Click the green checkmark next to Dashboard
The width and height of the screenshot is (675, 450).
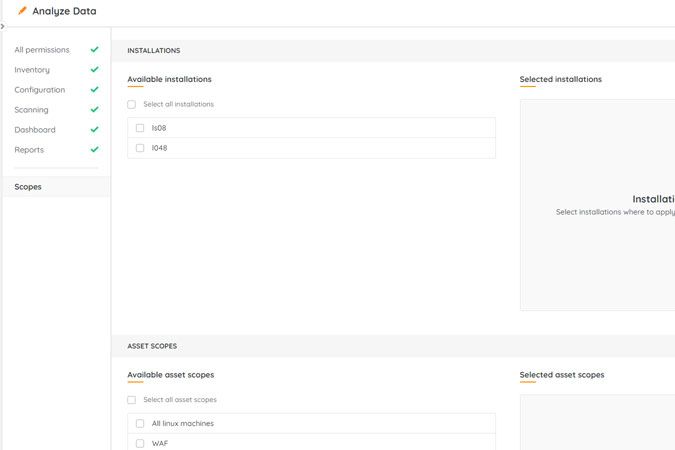(x=94, y=129)
